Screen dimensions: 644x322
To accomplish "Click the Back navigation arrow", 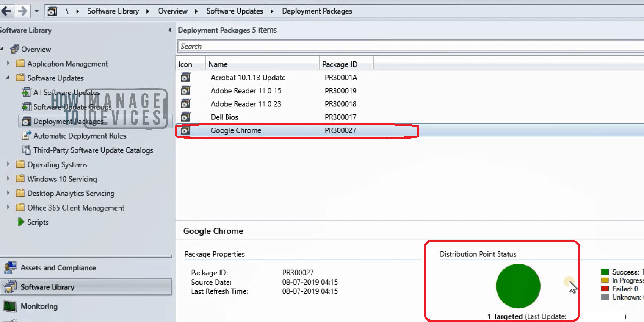I will coord(6,11).
